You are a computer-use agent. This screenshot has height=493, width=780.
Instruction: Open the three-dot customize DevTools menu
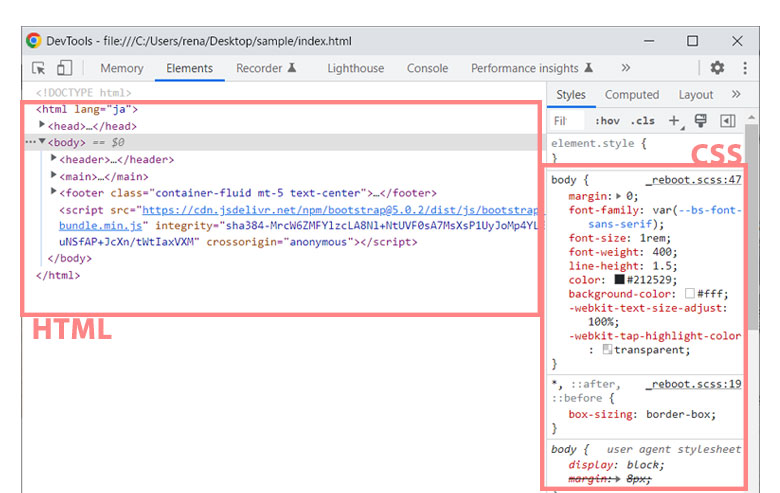(745, 68)
